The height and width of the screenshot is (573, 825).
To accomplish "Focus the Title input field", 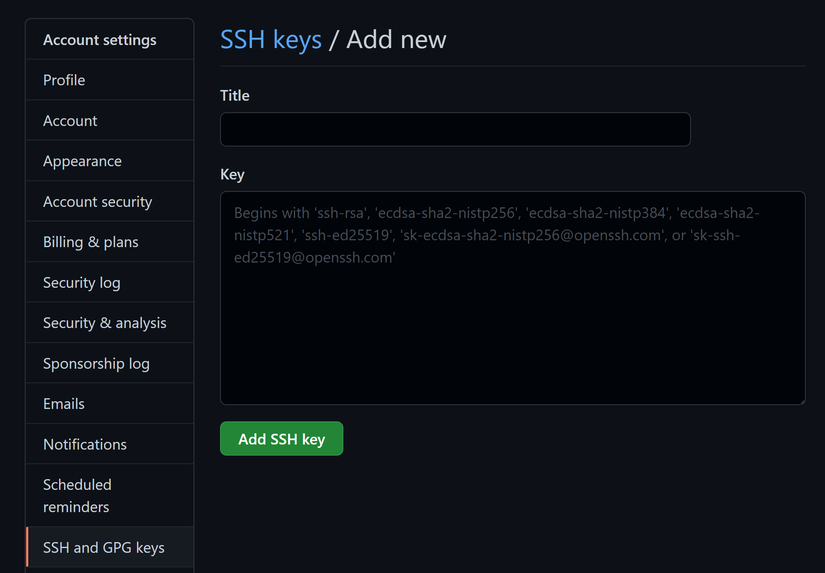I will [x=455, y=130].
